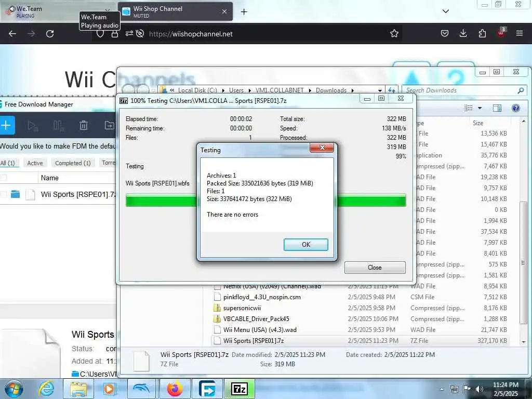The height and width of the screenshot is (399, 532).
Task: Click FDM pause-all downloads icon
Action: 58,126
